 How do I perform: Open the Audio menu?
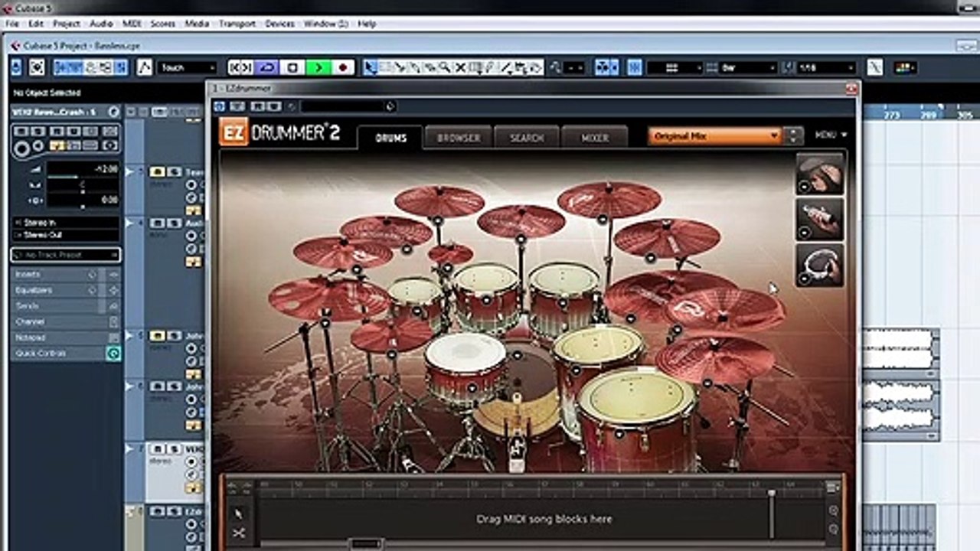pos(101,24)
